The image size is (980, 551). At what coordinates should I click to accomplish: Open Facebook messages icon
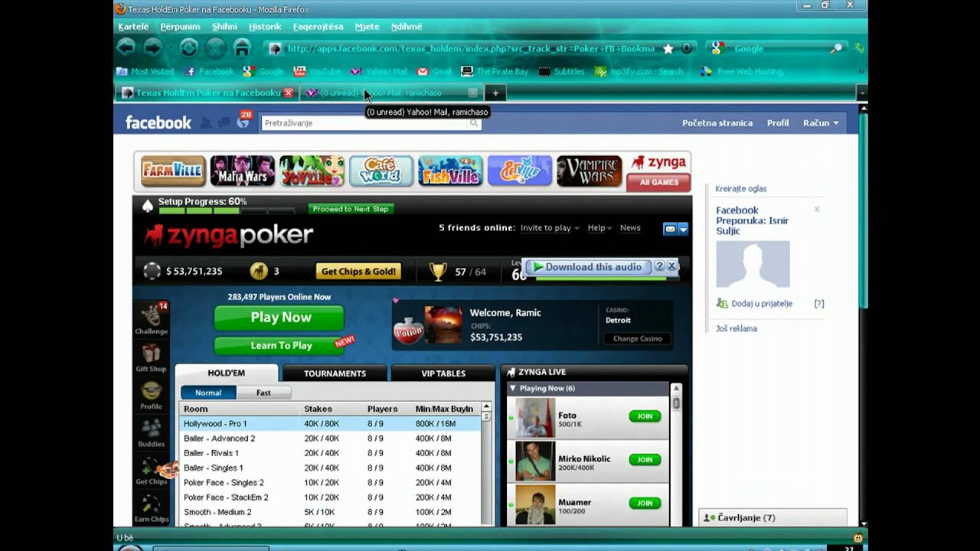point(224,122)
